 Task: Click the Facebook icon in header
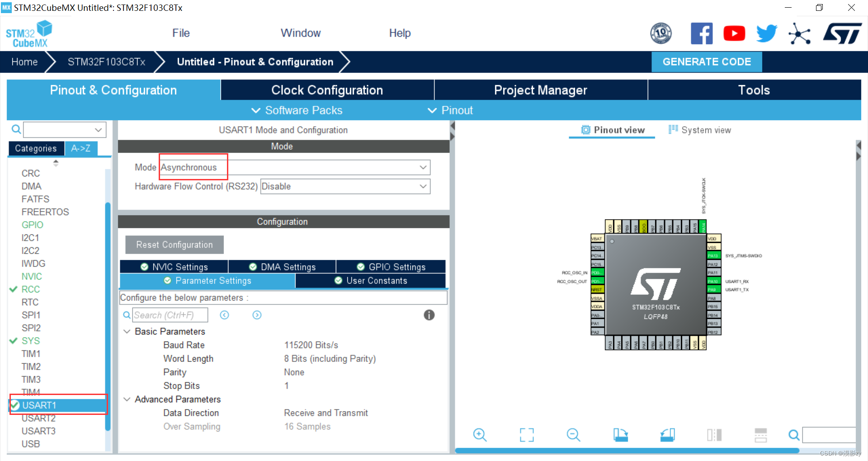(x=702, y=33)
